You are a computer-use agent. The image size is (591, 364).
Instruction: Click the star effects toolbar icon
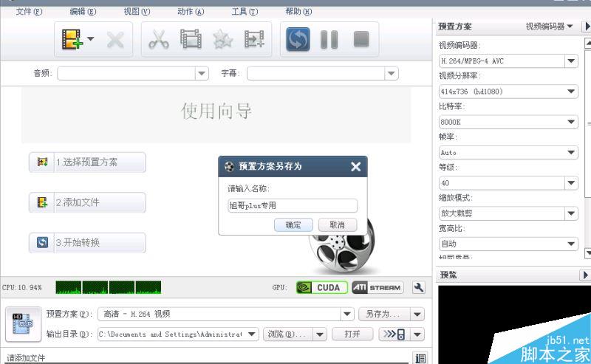tap(222, 40)
